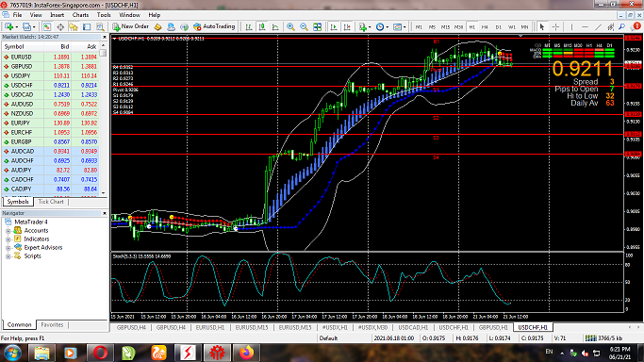Click Market Watch scrollbar down arrow
The width and height of the screenshot is (644, 362).
[104, 193]
